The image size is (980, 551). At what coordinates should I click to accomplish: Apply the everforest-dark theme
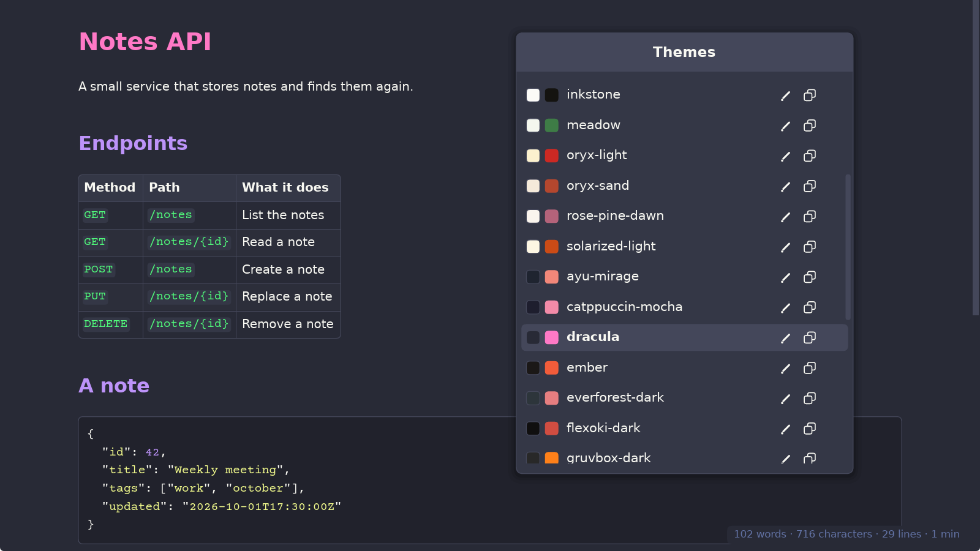pyautogui.click(x=684, y=398)
